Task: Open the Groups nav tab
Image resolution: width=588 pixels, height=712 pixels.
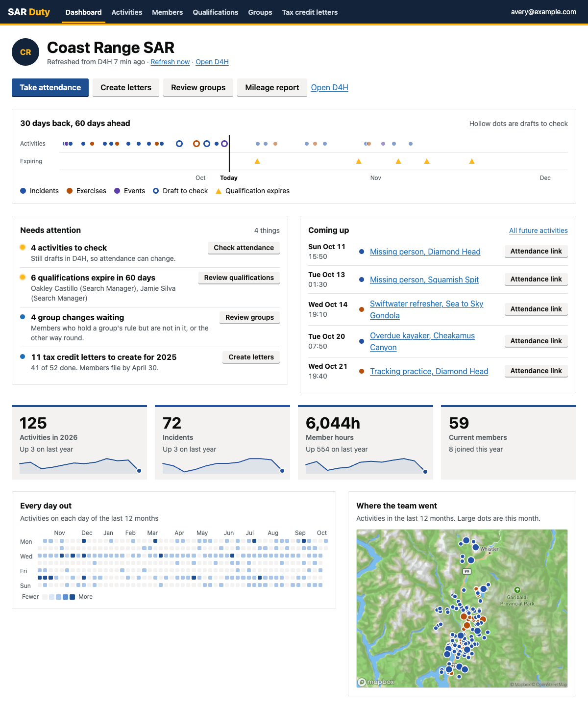Action: coord(260,12)
